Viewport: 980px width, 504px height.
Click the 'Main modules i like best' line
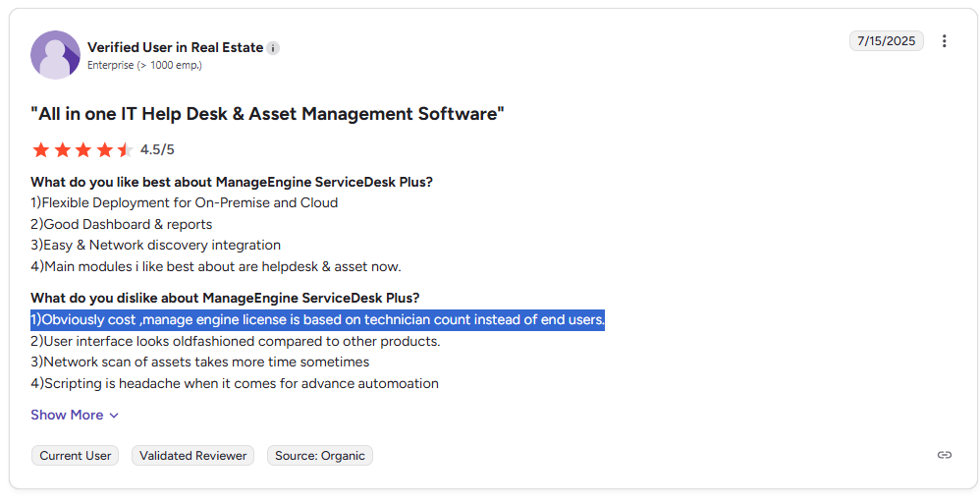pos(216,267)
